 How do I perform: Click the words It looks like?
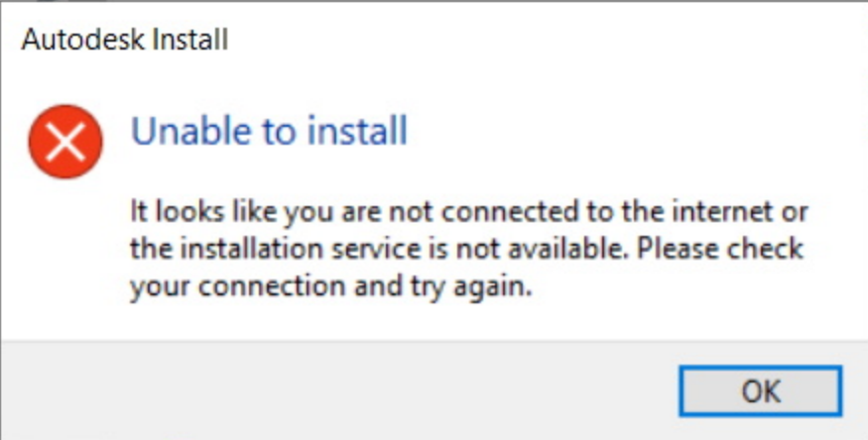coord(190,211)
